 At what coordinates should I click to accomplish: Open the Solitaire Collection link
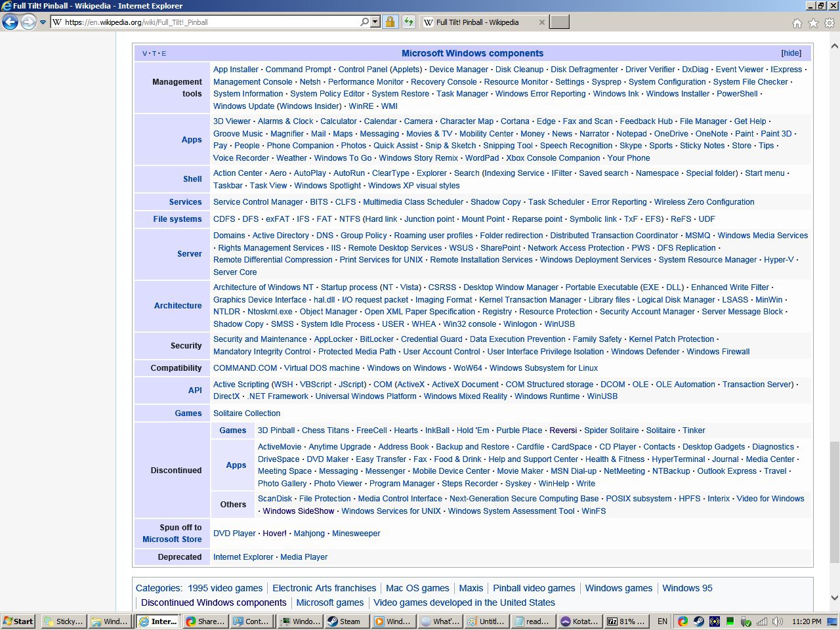coord(247,413)
